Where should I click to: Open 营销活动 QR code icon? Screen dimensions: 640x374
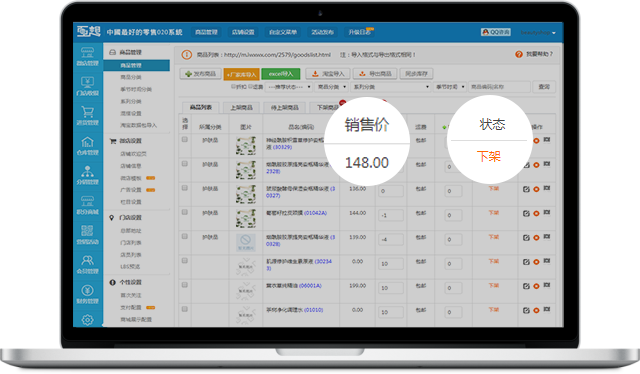click(87, 235)
